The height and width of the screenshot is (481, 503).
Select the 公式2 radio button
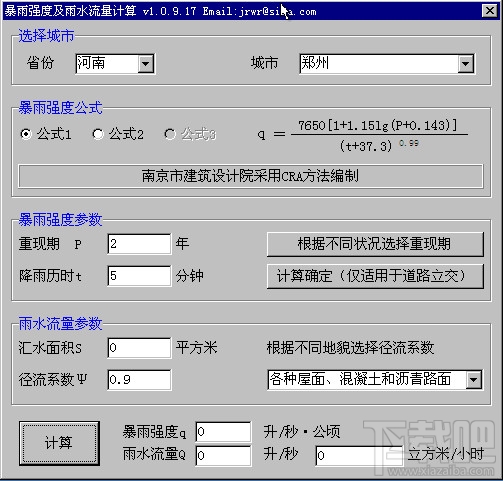point(98,134)
